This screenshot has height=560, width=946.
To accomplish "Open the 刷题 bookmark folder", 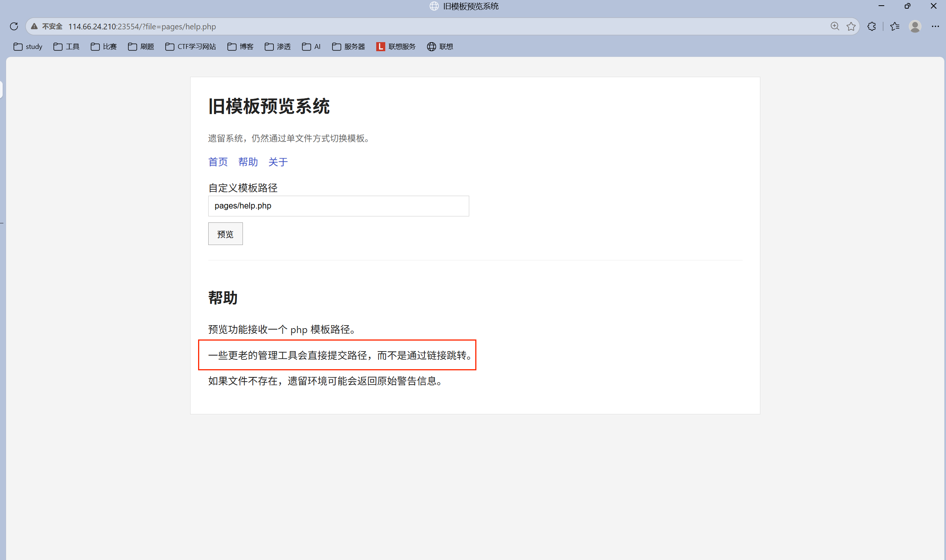I will click(x=141, y=46).
